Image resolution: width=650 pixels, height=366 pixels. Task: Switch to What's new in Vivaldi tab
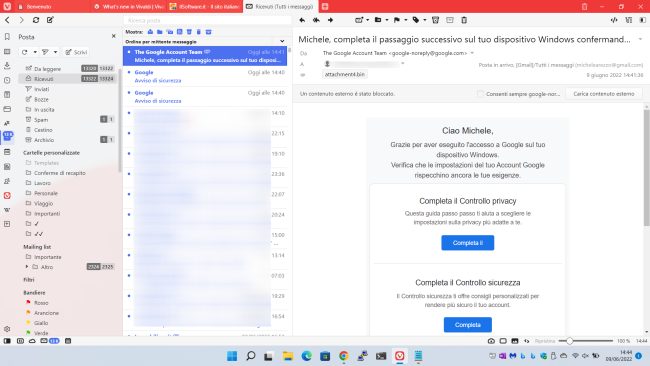pos(128,7)
